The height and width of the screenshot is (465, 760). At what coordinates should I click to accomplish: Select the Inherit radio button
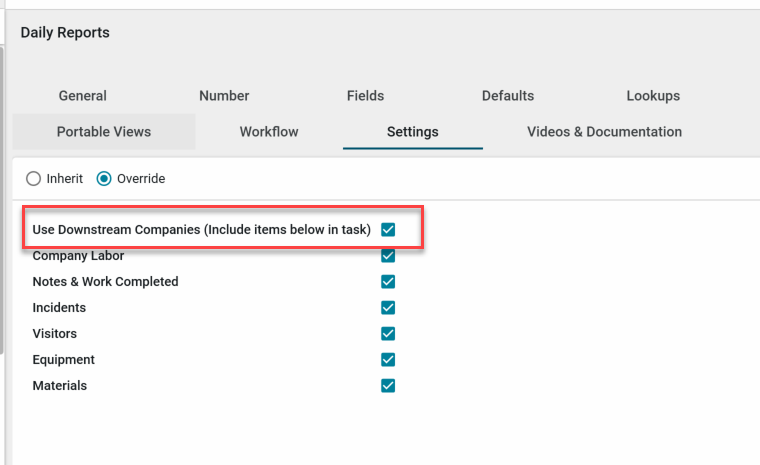(x=34, y=179)
